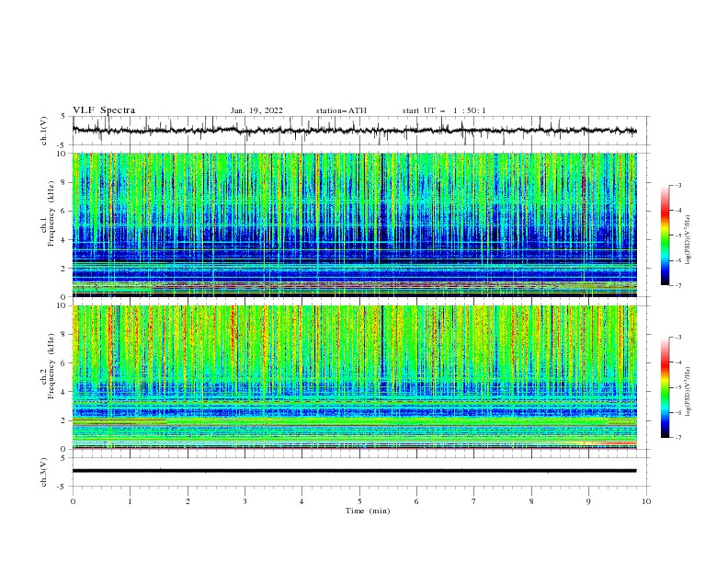Click time axis tick label "5"
Screen dimensions: 728x563
[x=359, y=501]
